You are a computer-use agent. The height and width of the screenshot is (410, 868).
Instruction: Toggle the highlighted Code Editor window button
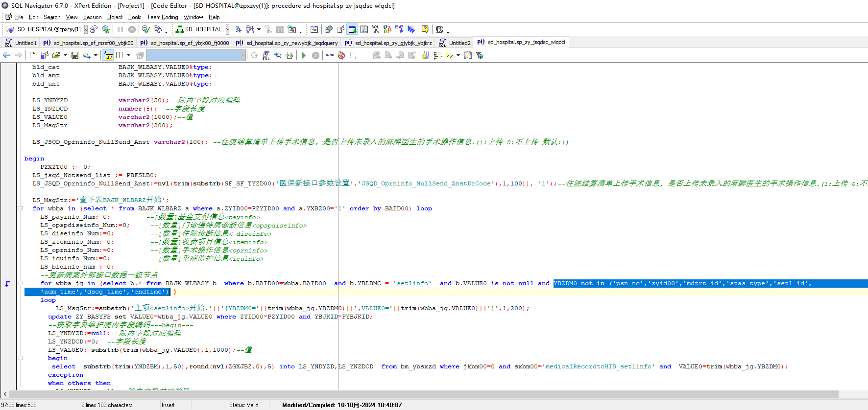click(352, 29)
